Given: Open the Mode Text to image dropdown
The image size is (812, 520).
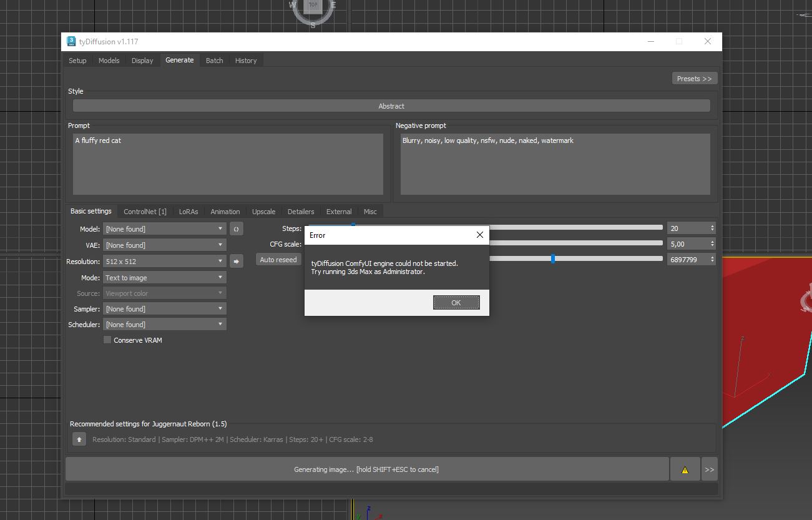Looking at the screenshot, I should point(165,278).
